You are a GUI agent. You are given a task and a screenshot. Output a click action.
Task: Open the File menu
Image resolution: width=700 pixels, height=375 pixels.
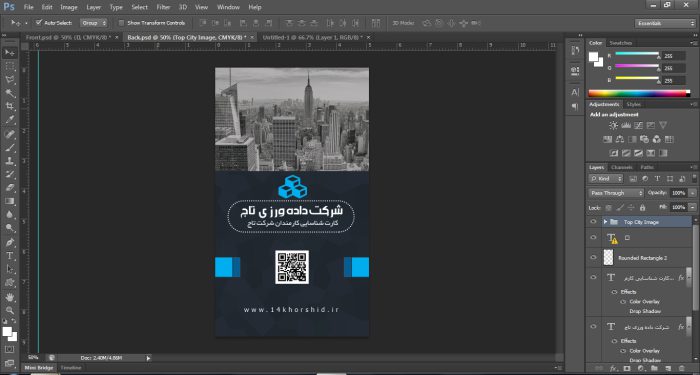coord(29,7)
